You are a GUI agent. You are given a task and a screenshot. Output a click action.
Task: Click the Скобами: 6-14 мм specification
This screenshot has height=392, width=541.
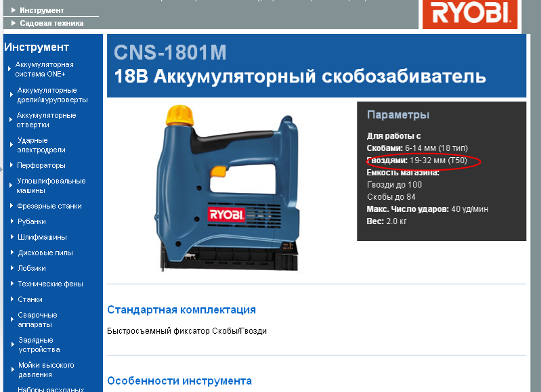coord(417,148)
